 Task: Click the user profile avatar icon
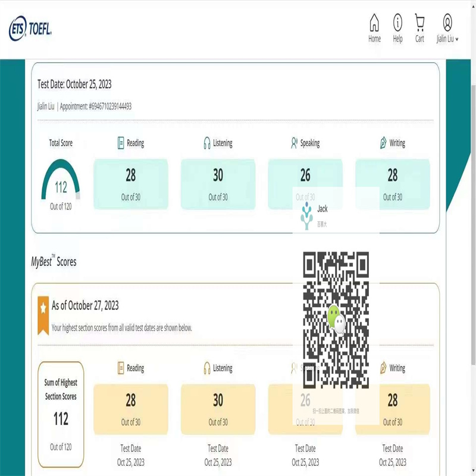447,23
